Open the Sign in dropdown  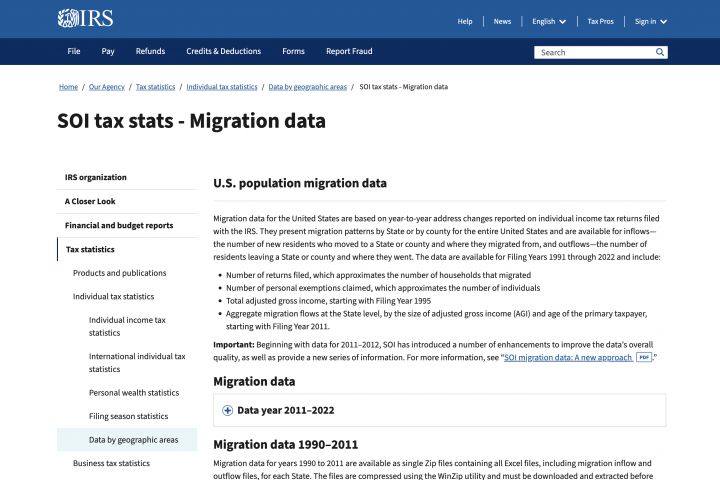[x=651, y=22]
